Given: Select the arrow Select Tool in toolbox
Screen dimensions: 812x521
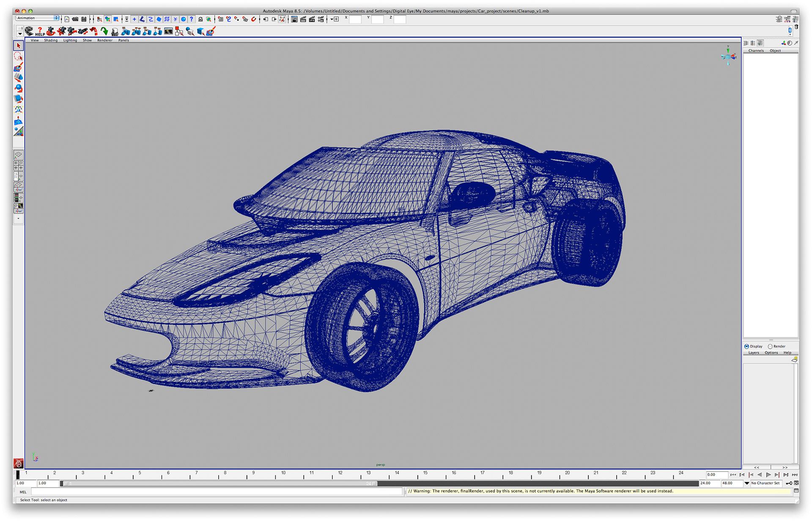Looking at the screenshot, I should (18, 45).
